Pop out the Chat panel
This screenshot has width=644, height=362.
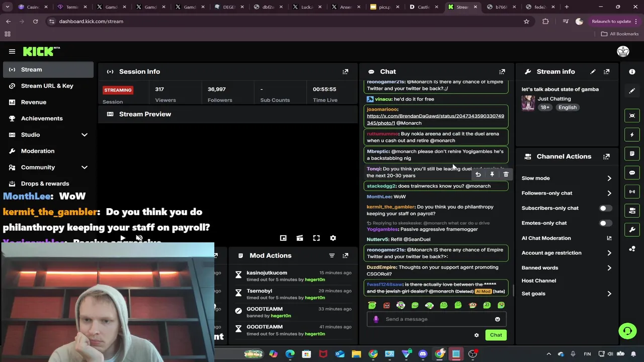(x=502, y=72)
